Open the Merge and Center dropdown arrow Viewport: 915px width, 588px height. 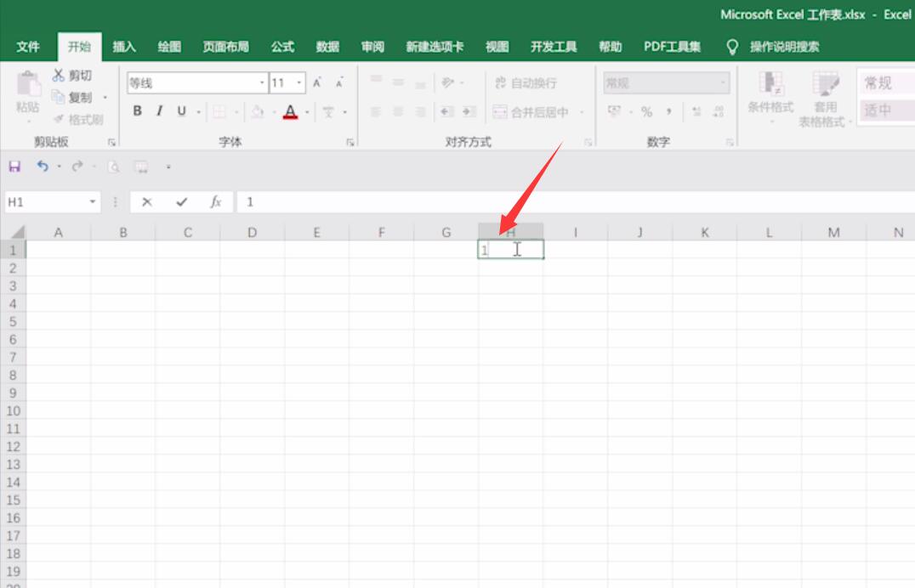[x=582, y=112]
